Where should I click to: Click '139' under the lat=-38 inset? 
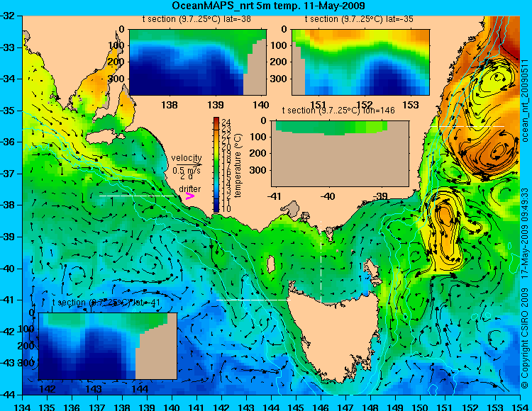(216, 105)
